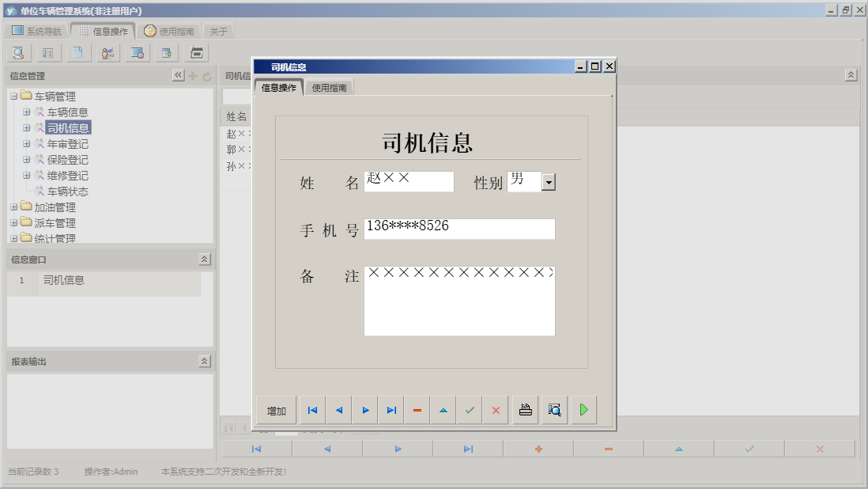Click the 姓名 column header in background list
The image size is (868, 489).
(x=236, y=116)
